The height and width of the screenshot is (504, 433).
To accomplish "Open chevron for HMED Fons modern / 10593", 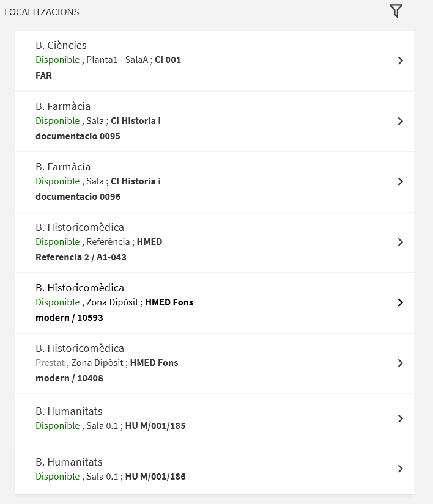I will pos(400,302).
